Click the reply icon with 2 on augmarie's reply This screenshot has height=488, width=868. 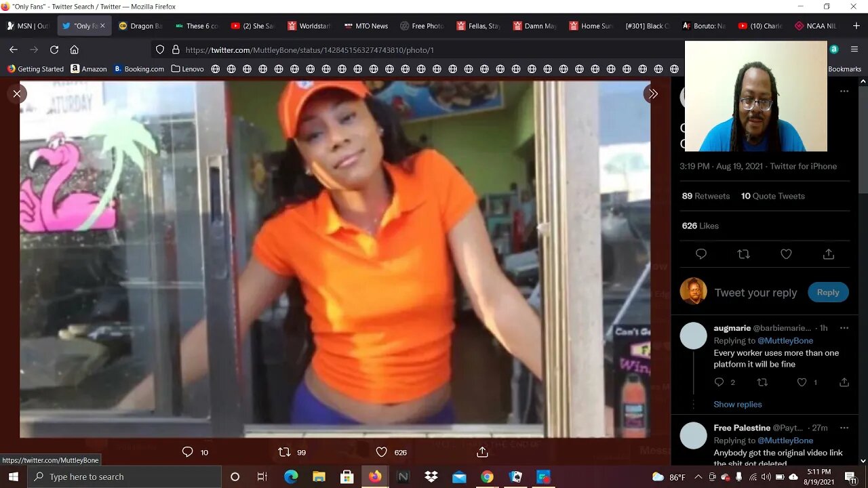point(719,382)
